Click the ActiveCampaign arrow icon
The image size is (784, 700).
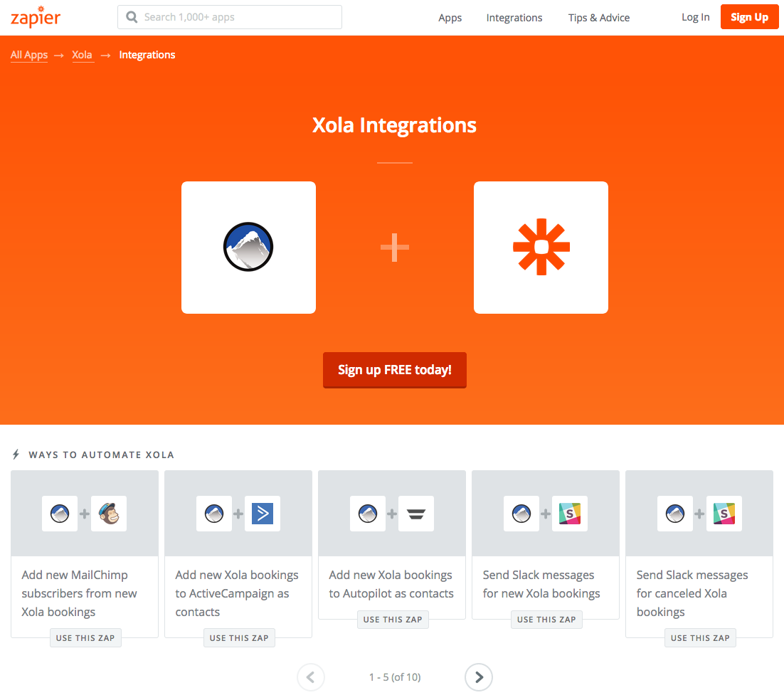(263, 514)
